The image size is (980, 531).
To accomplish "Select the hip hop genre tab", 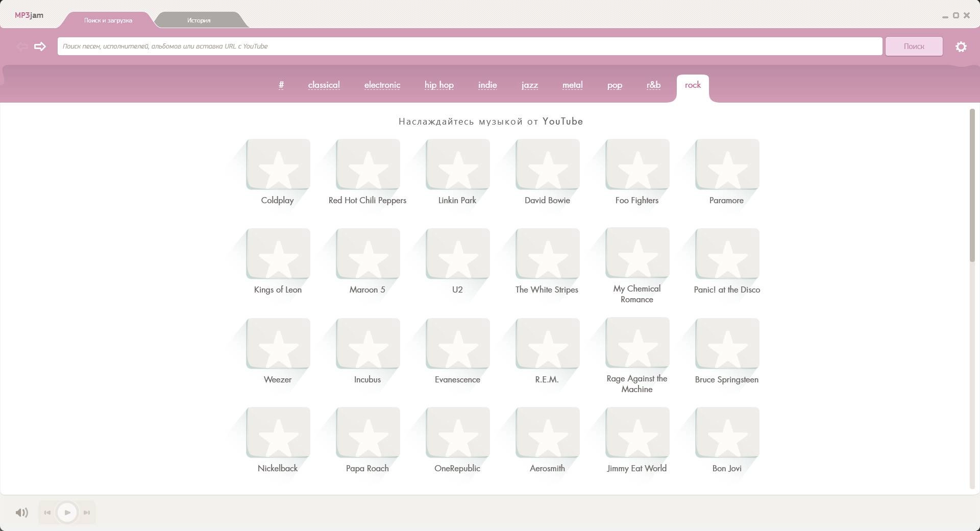I will [x=439, y=85].
